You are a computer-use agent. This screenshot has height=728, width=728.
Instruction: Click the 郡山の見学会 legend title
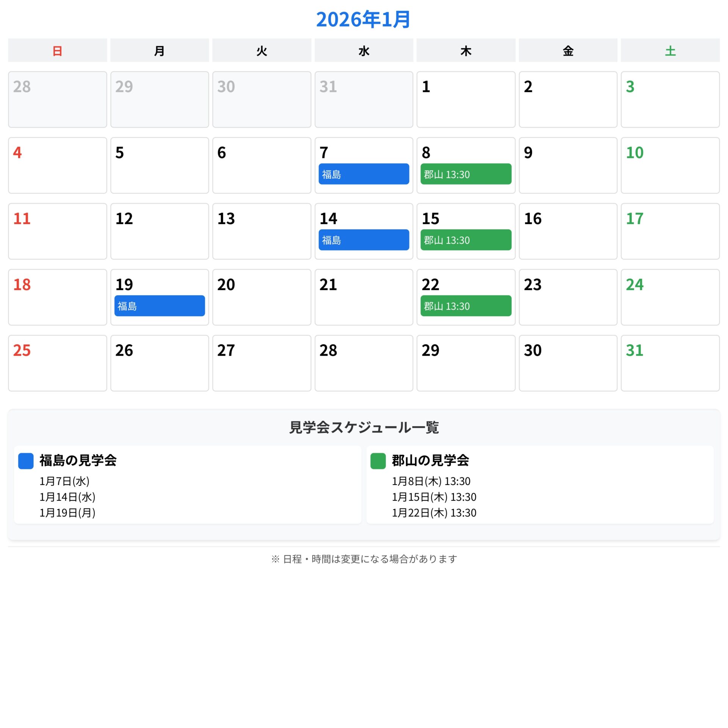click(430, 460)
